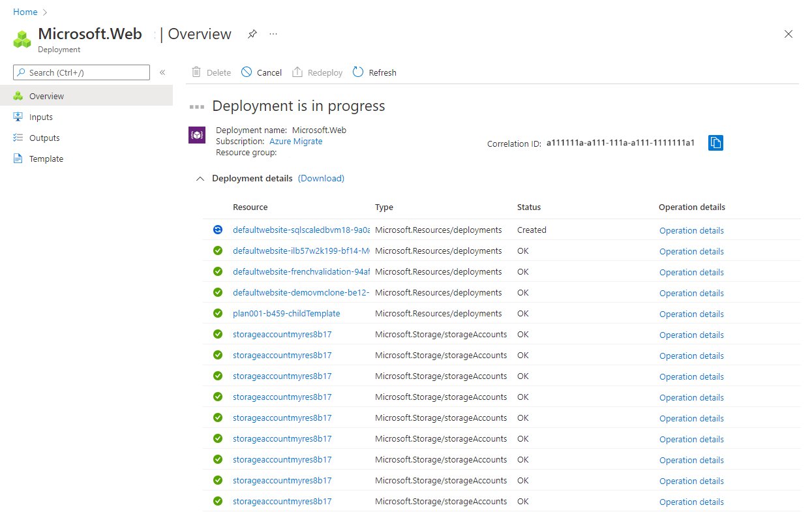Image resolution: width=812 pixels, height=516 pixels.
Task: Open the ellipsis menu next to the pin icon
Action: [x=273, y=34]
